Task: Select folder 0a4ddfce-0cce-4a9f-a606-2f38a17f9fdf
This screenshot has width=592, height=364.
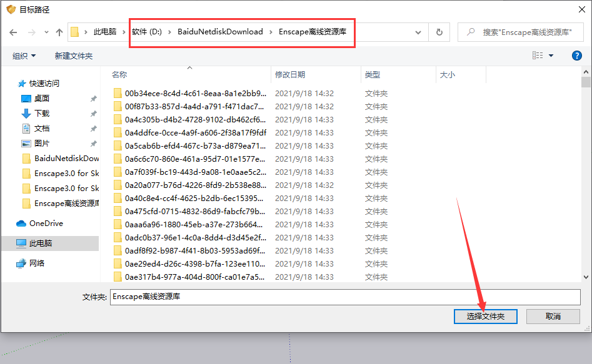Action: [x=196, y=133]
